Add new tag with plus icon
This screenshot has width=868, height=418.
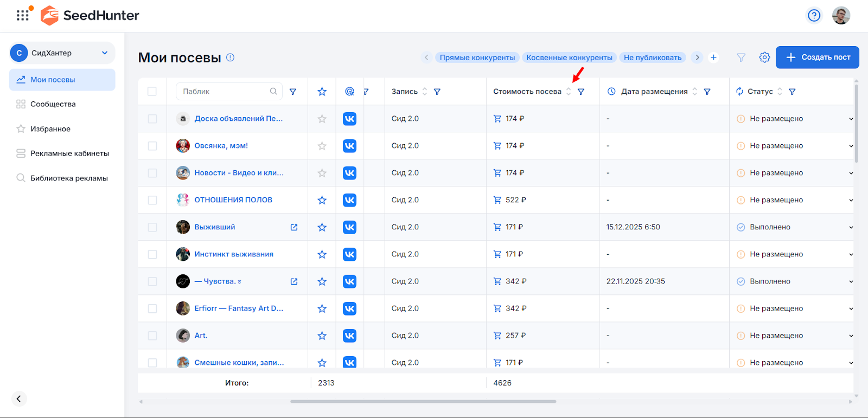point(713,57)
